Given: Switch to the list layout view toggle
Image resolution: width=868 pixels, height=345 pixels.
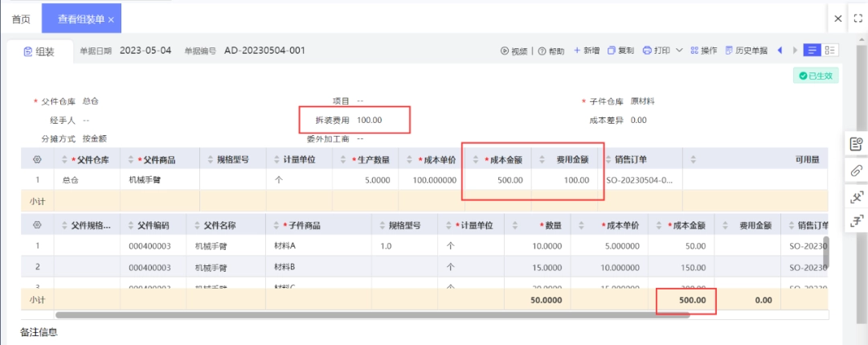Looking at the screenshot, I should tap(813, 50).
